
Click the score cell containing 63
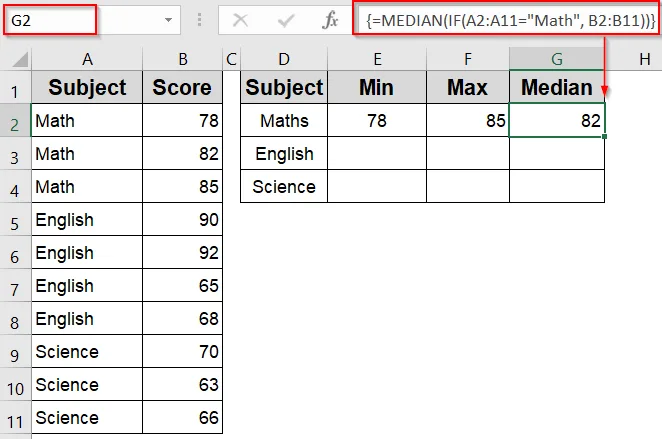click(x=182, y=385)
